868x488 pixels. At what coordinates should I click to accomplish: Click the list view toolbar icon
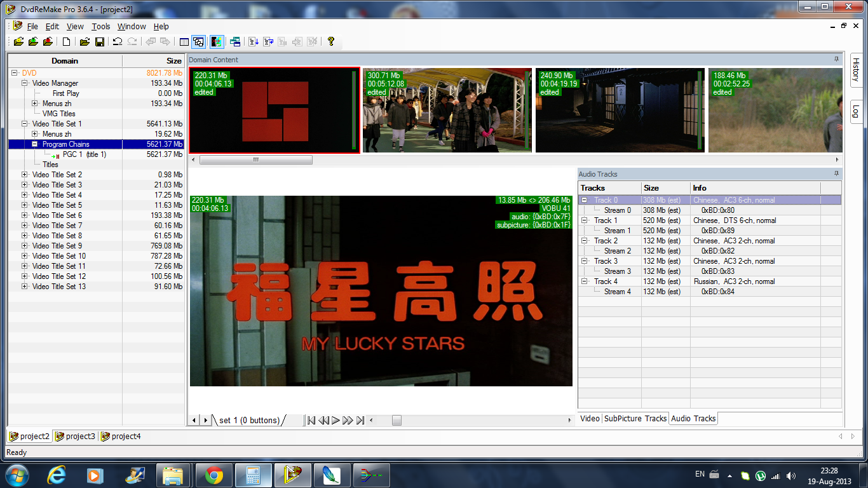point(184,42)
